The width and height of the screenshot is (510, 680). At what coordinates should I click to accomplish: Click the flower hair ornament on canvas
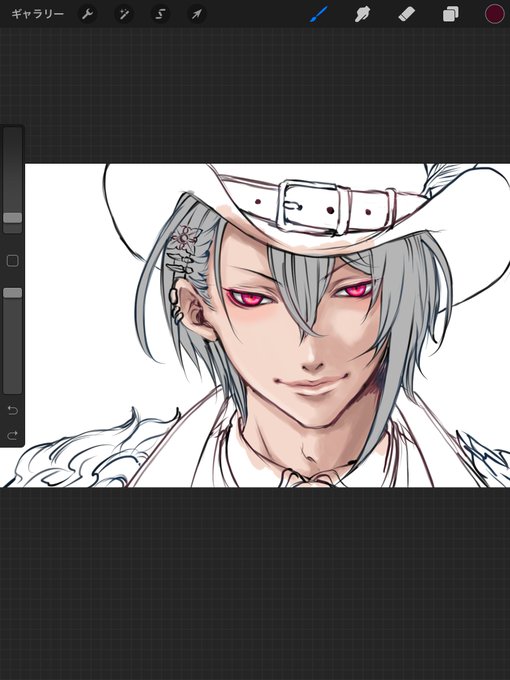click(x=186, y=237)
